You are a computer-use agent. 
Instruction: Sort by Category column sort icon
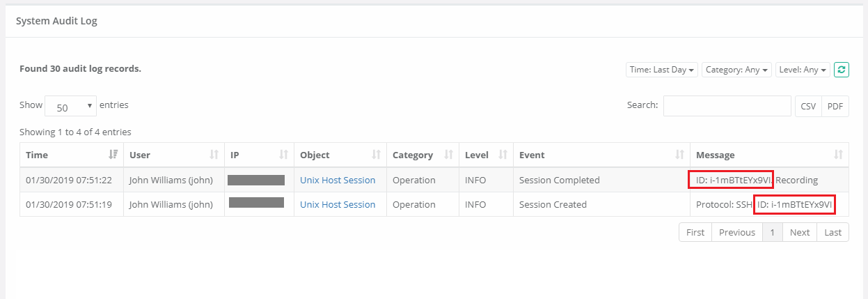point(449,155)
